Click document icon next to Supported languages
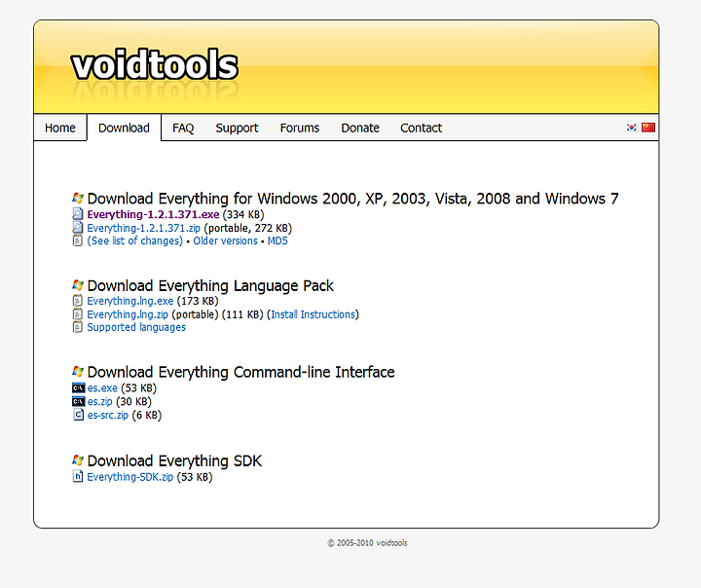 78,327
